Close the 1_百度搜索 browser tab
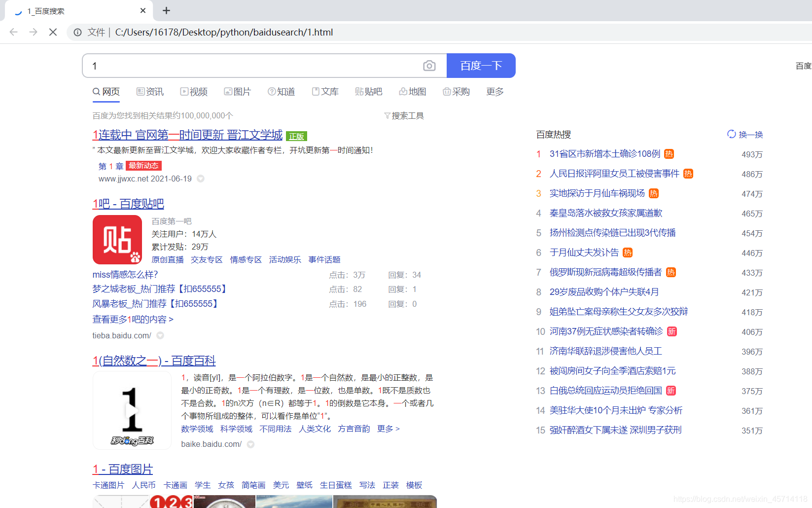This screenshot has width=812, height=508. coord(143,10)
